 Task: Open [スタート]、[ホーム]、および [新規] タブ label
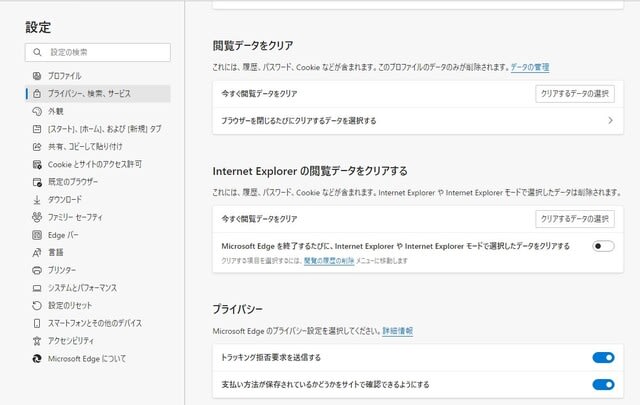click(104, 129)
